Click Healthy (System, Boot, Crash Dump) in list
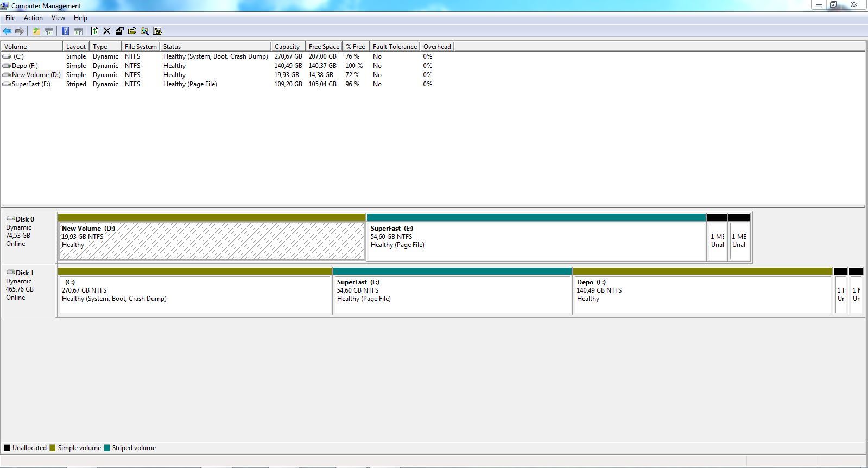The width and height of the screenshot is (868, 468). (216, 56)
